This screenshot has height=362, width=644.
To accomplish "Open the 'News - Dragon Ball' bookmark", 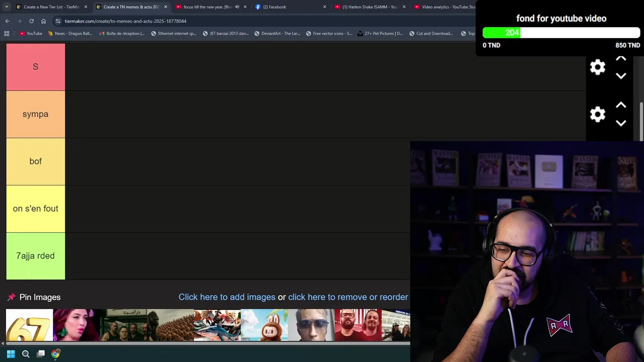I will 70,34.
